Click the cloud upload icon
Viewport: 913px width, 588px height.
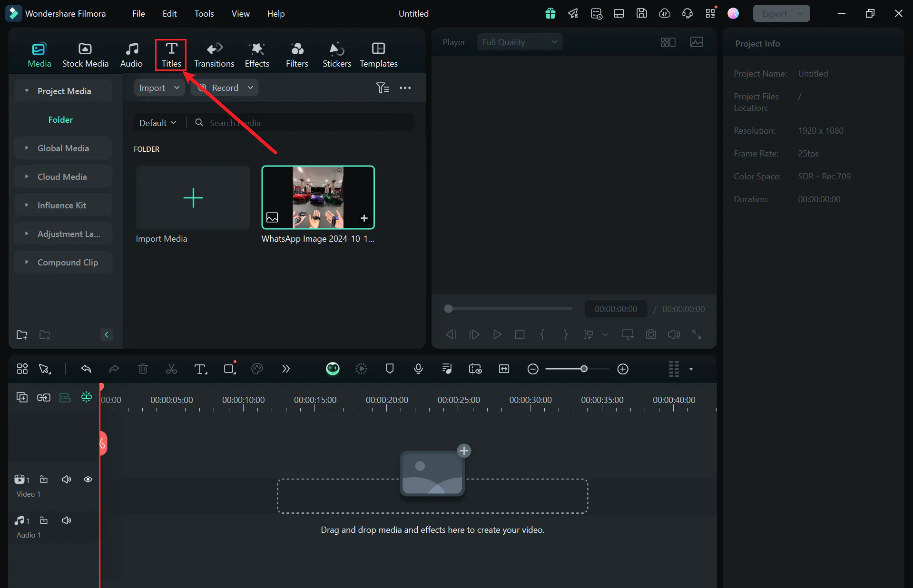[665, 13]
